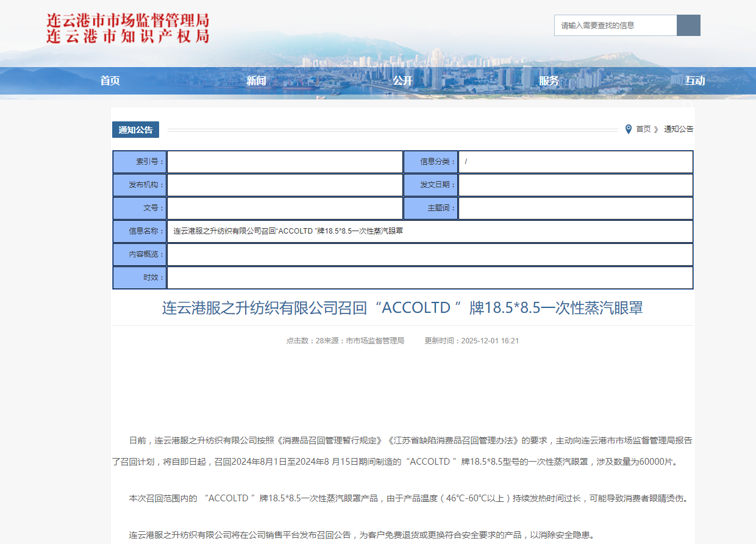Click the 信息分类 label cell

tap(430, 162)
